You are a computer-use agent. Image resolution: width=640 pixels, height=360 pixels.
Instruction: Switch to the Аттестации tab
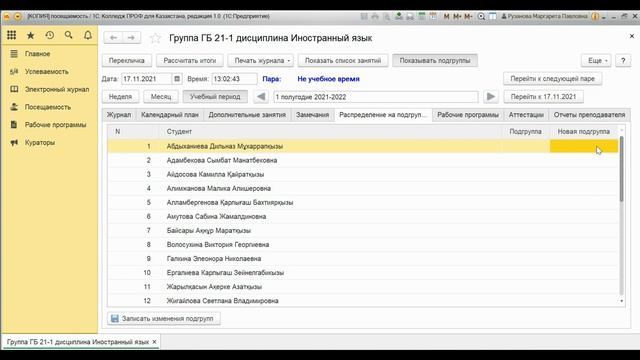tap(526, 115)
